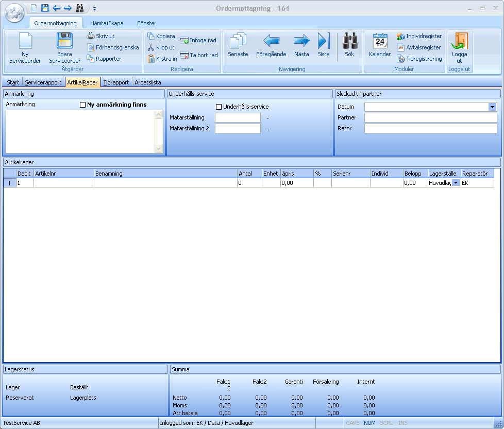Check the Ny anmärkning finns checkbox

82,105
